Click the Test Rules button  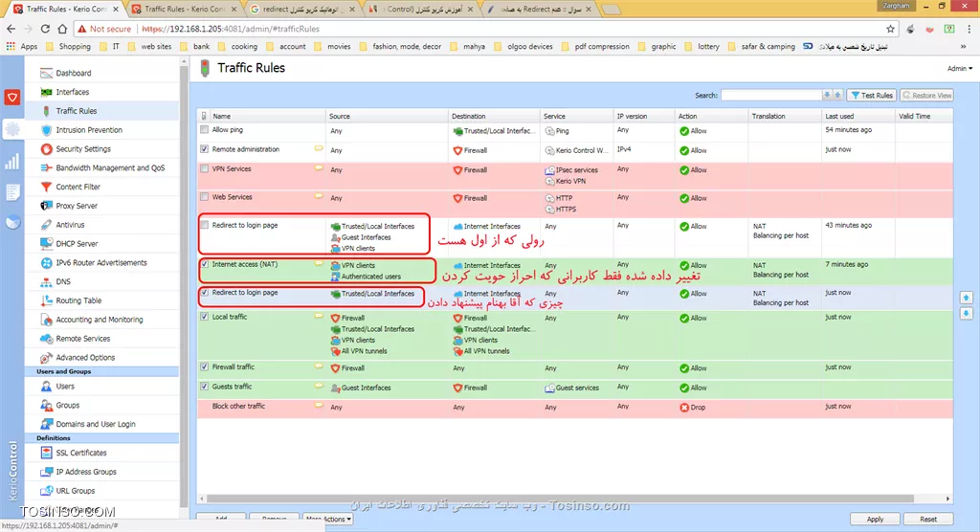tap(872, 95)
